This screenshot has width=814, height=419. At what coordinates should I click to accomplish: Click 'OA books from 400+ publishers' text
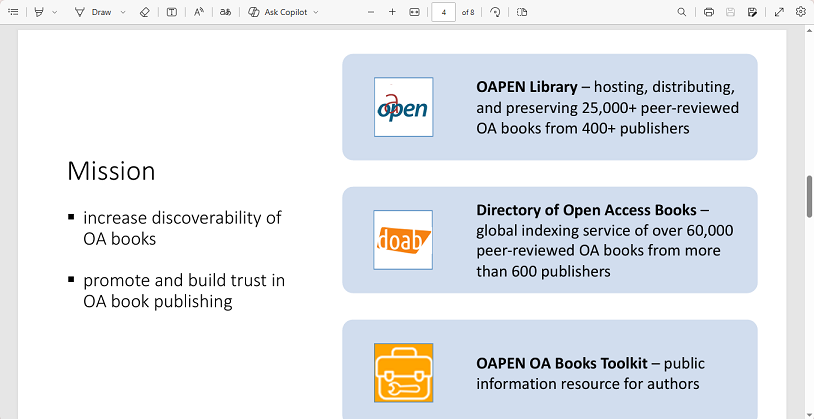[x=582, y=128]
